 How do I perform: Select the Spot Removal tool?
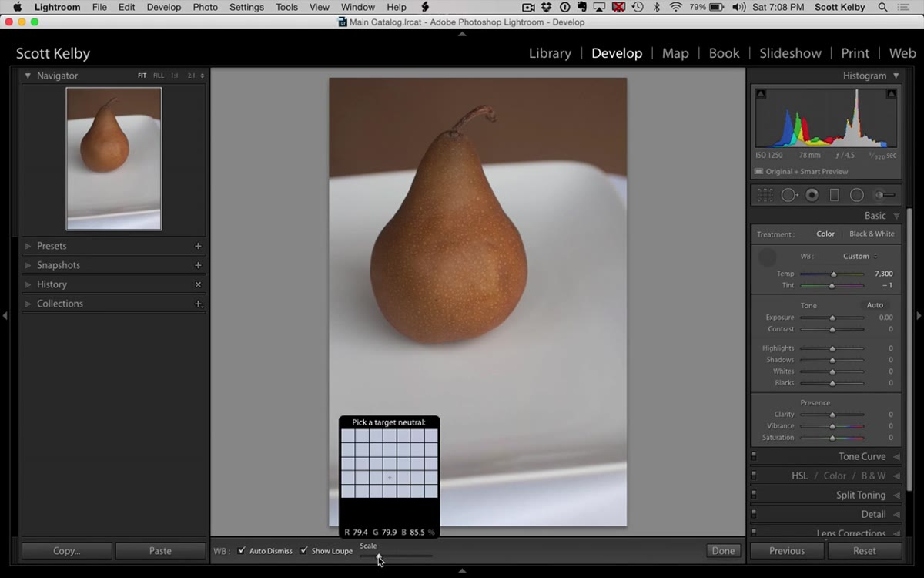(789, 195)
